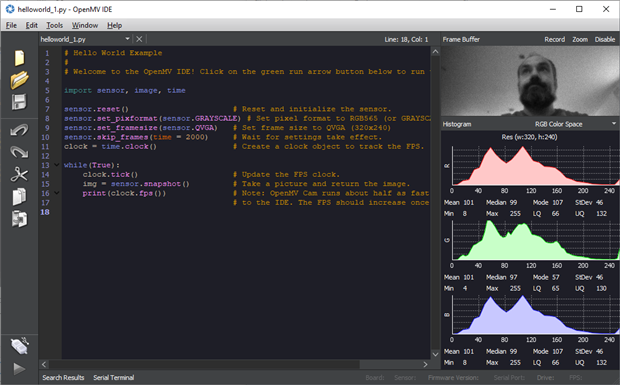Click the 'Sensor:' status bar entry

point(405,378)
